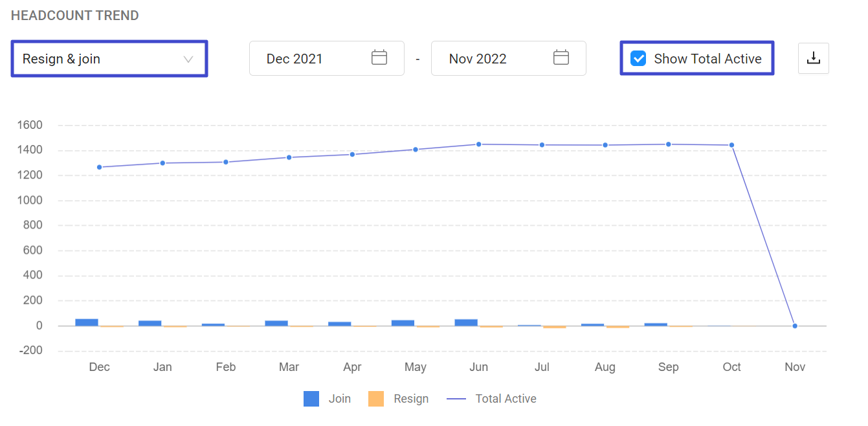
Task: Open the Resign & join dropdown
Action: point(109,59)
